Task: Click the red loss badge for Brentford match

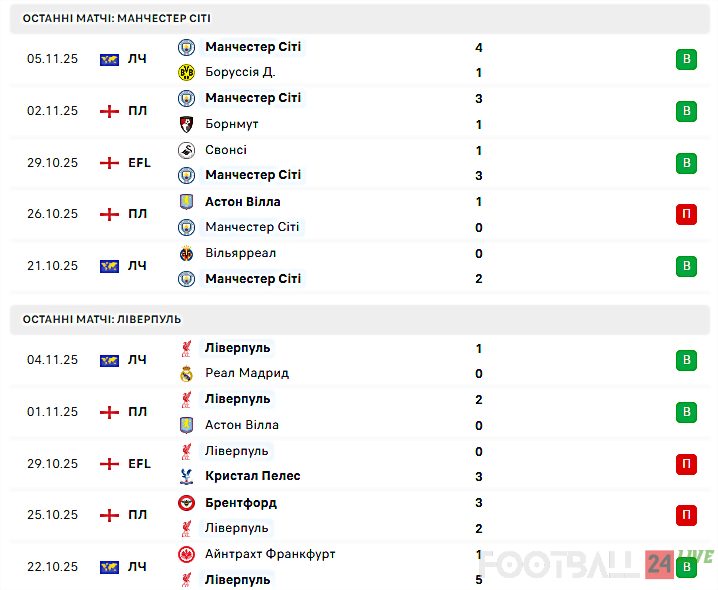Action: (686, 515)
